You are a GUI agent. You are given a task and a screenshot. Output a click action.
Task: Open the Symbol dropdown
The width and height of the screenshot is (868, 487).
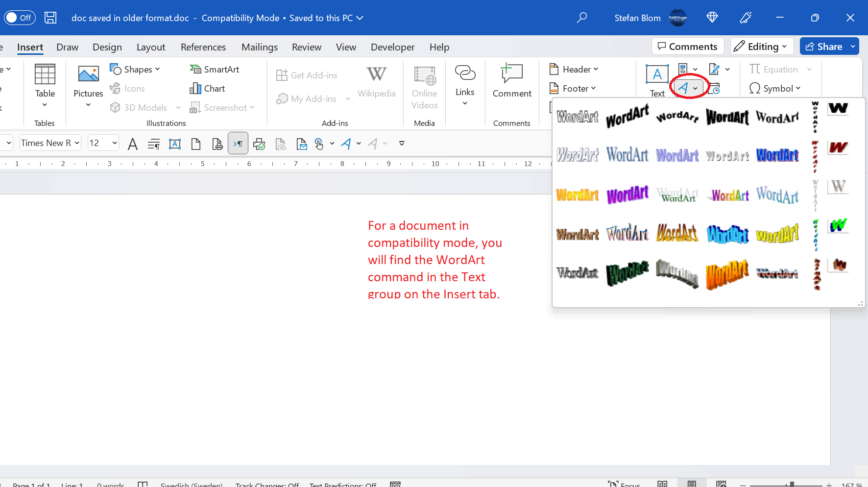pyautogui.click(x=775, y=89)
